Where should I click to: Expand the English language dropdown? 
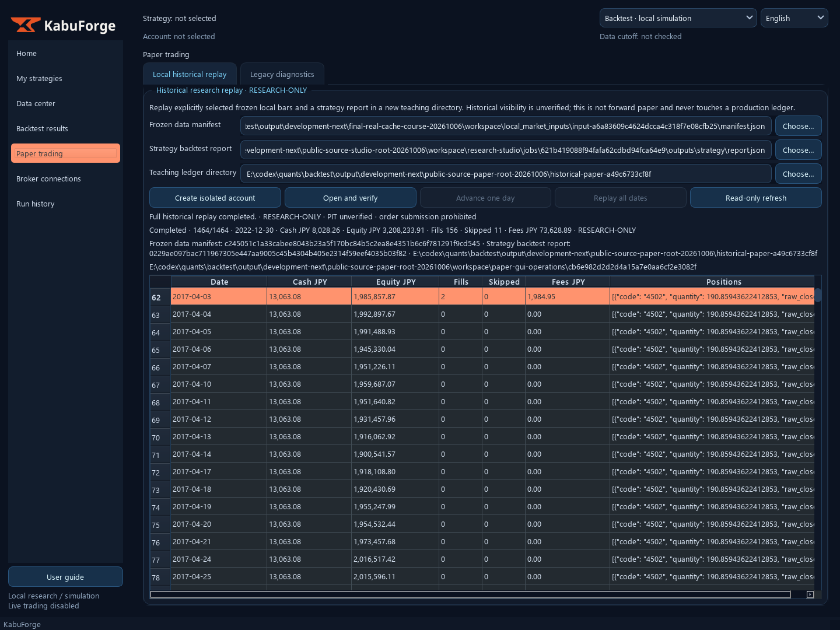tap(794, 18)
